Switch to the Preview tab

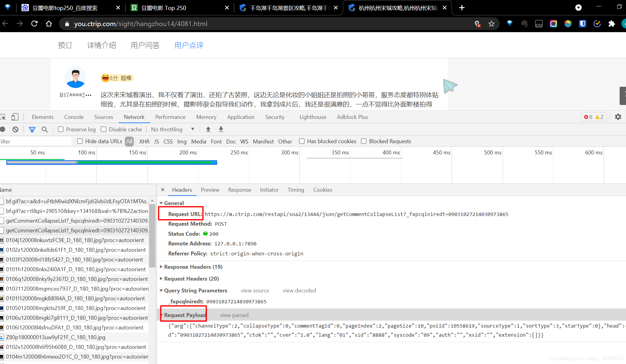(209, 190)
